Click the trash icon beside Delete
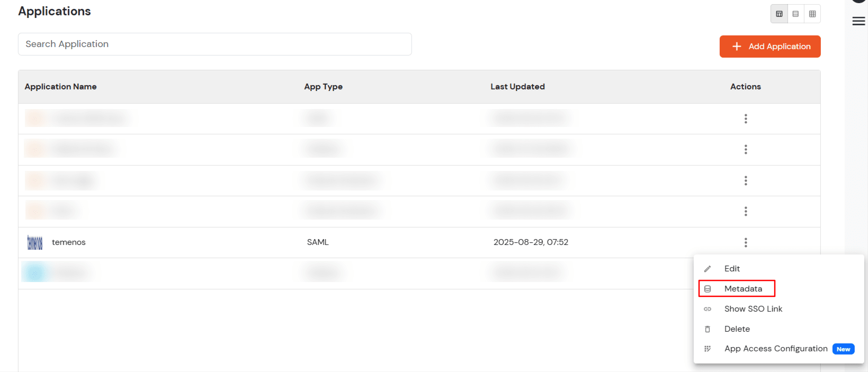This screenshot has width=868, height=372. [x=708, y=329]
